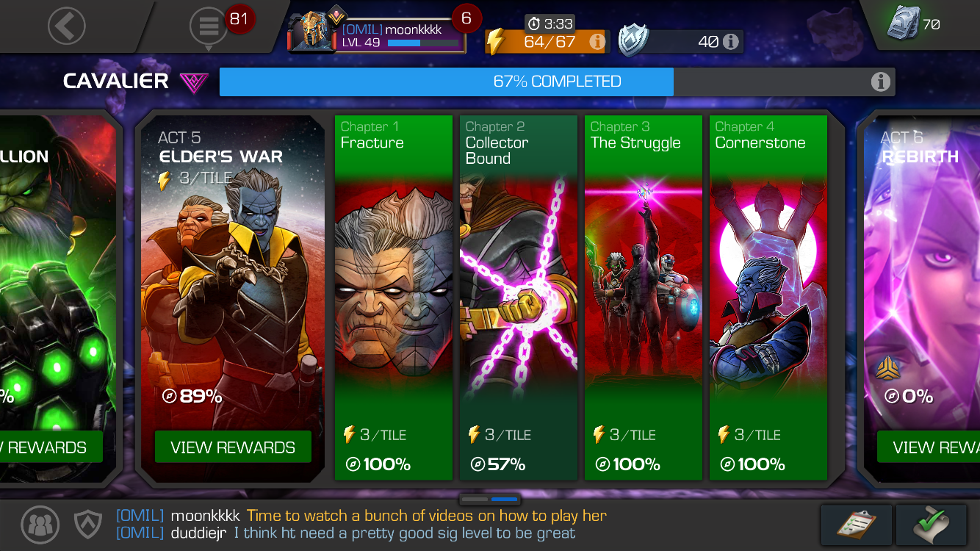
Task: Open the green checkmark scroll icon
Action: tap(932, 525)
